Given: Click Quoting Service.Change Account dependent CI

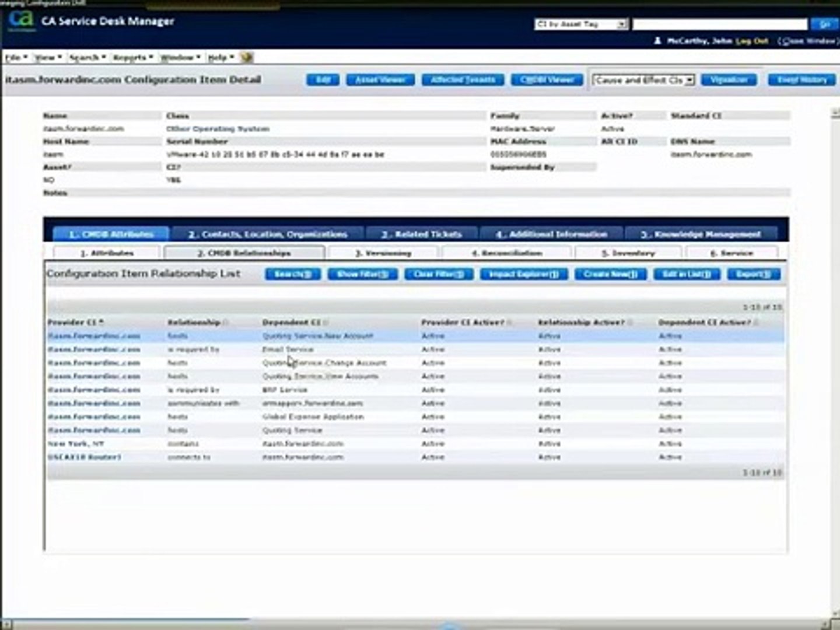Looking at the screenshot, I should (324, 363).
